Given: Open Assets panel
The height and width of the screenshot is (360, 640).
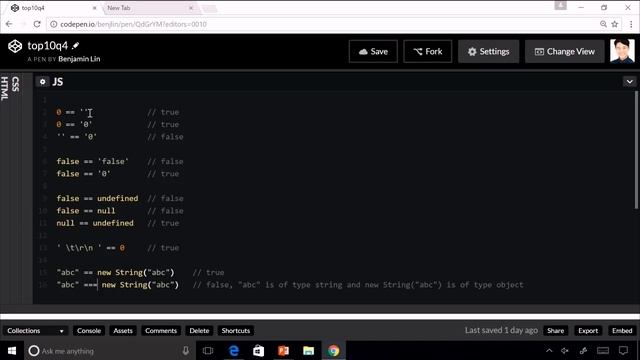Looking at the screenshot, I should 123,331.
